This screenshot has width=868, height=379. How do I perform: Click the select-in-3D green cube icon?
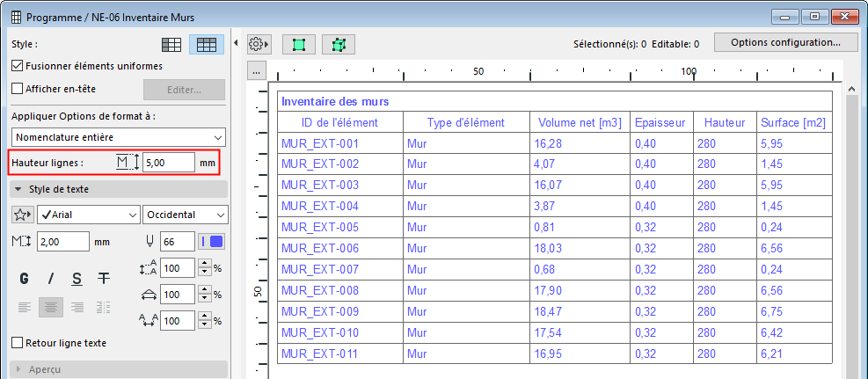coord(339,45)
